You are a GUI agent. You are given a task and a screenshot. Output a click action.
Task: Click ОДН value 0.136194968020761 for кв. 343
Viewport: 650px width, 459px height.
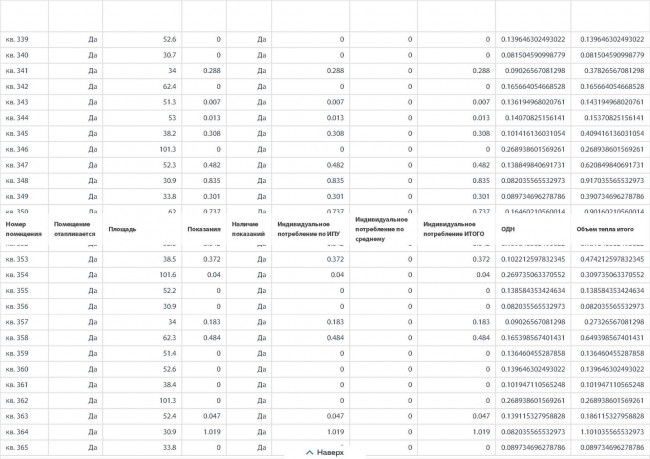[x=533, y=102]
